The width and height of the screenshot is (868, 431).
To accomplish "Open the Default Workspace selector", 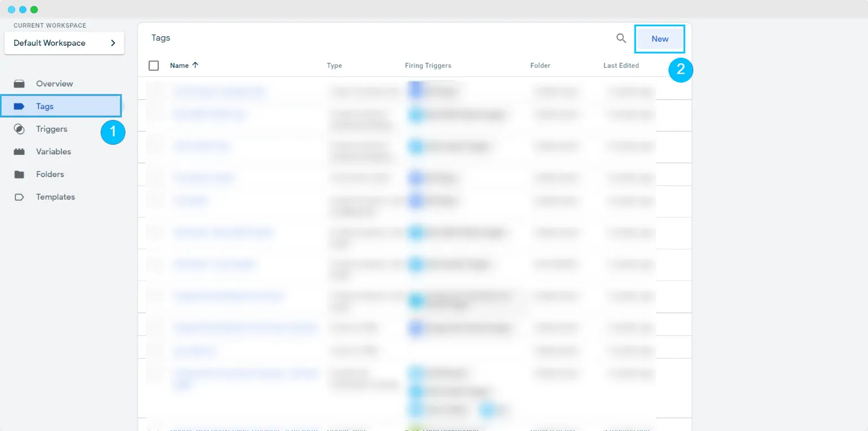I will (x=64, y=43).
